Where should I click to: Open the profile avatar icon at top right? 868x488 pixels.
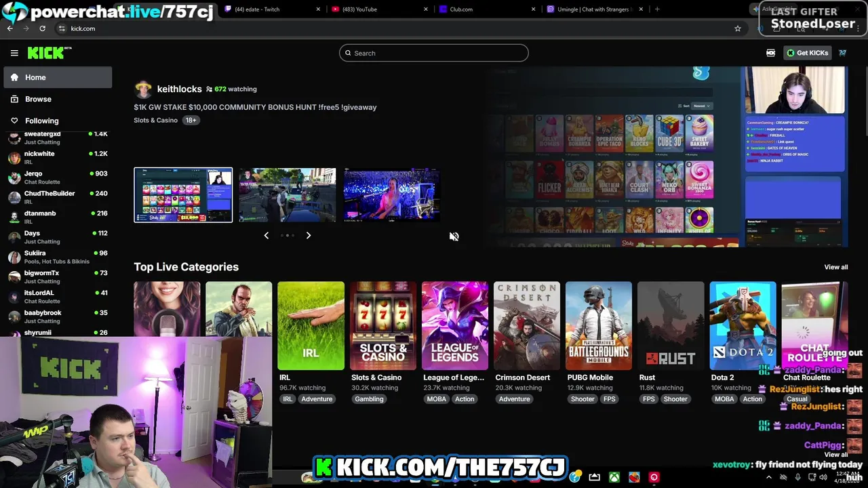842,53
